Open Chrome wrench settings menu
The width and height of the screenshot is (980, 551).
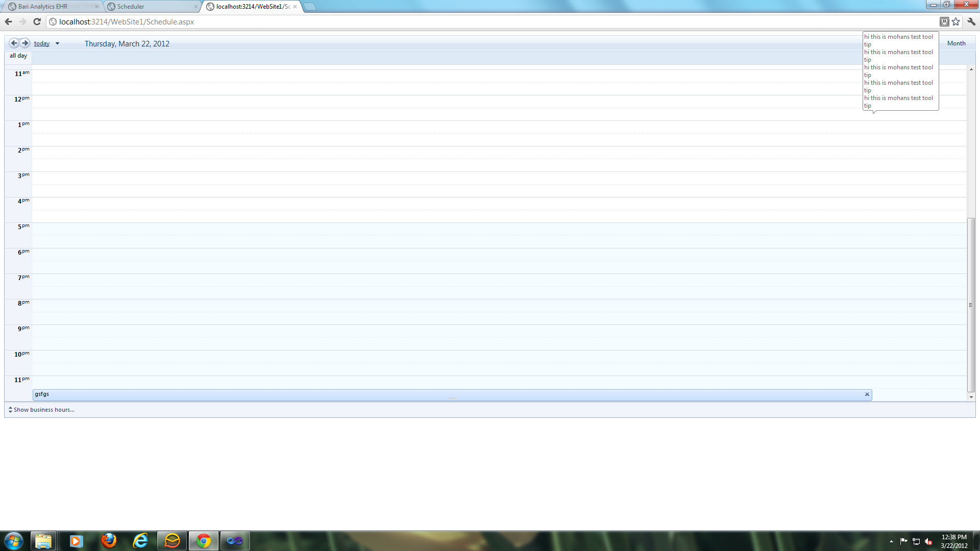coord(971,21)
